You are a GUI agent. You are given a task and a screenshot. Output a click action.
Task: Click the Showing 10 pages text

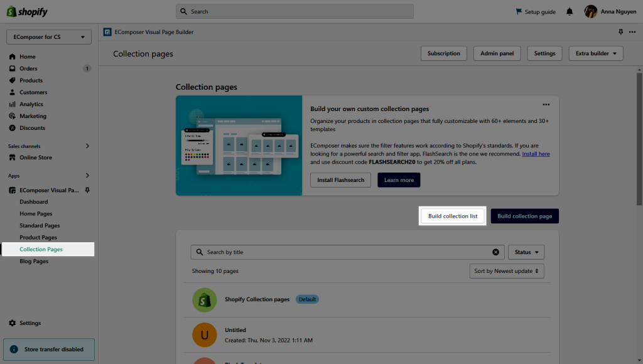pyautogui.click(x=215, y=271)
